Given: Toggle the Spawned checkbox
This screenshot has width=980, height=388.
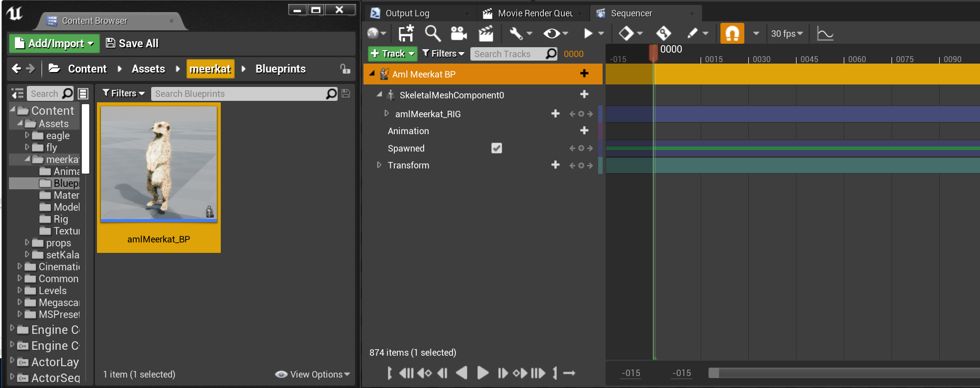Looking at the screenshot, I should 496,148.
